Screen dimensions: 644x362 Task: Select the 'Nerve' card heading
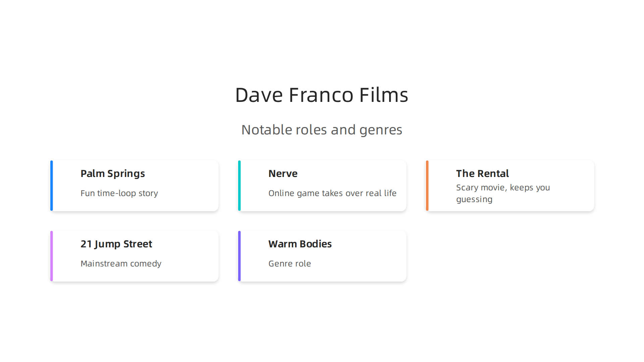point(283,174)
